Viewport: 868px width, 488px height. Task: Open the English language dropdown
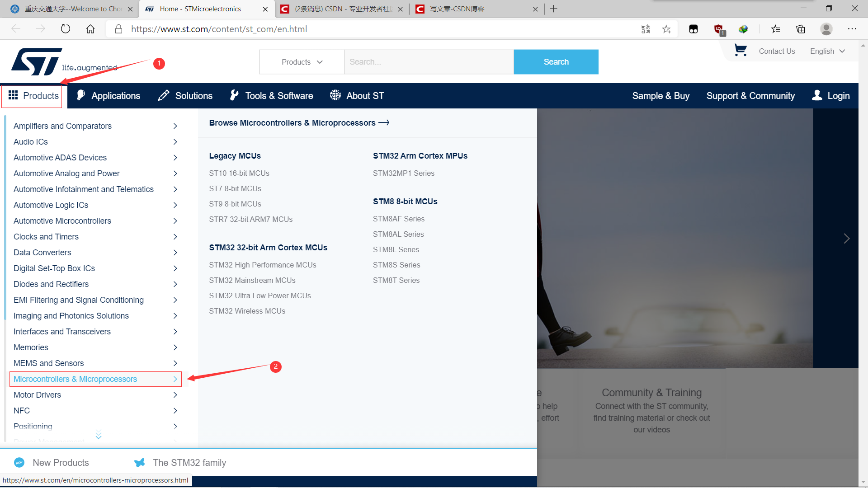point(827,51)
